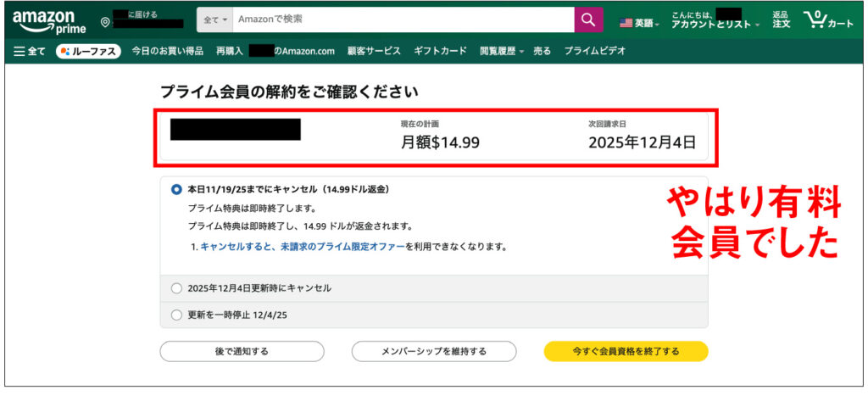The width and height of the screenshot is (868, 396).
Task: Select 本日11/19/25までにキャンセル radio option
Action: 176,189
